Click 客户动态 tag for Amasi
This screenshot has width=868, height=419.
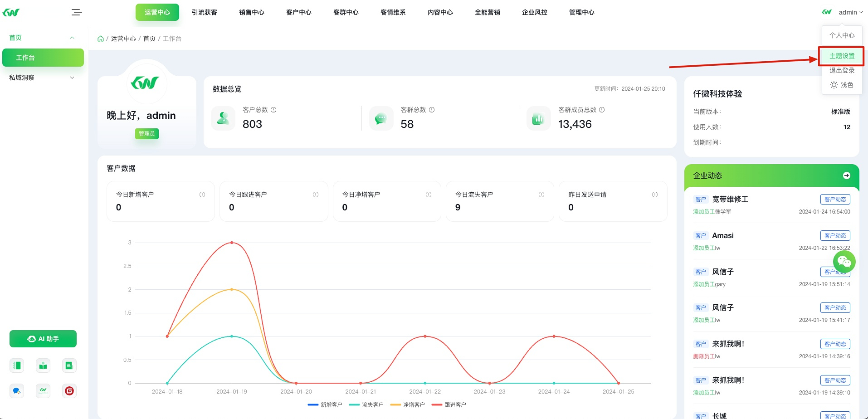835,236
